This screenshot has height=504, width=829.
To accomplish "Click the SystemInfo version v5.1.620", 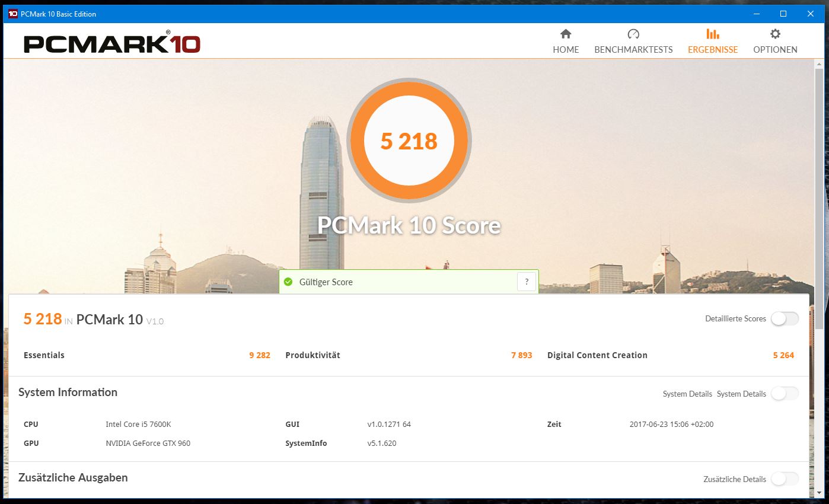I will (382, 443).
